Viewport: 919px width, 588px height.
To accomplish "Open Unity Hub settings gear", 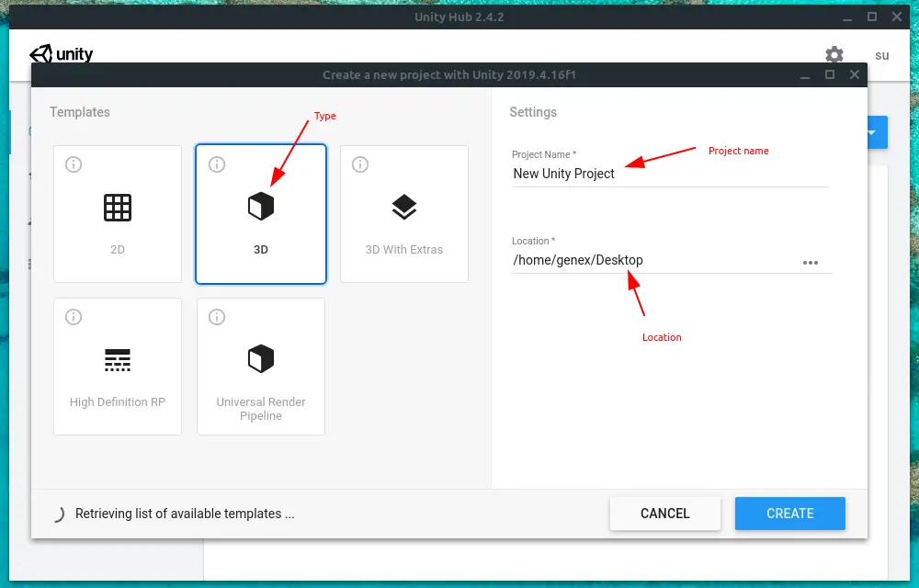I will coord(834,55).
